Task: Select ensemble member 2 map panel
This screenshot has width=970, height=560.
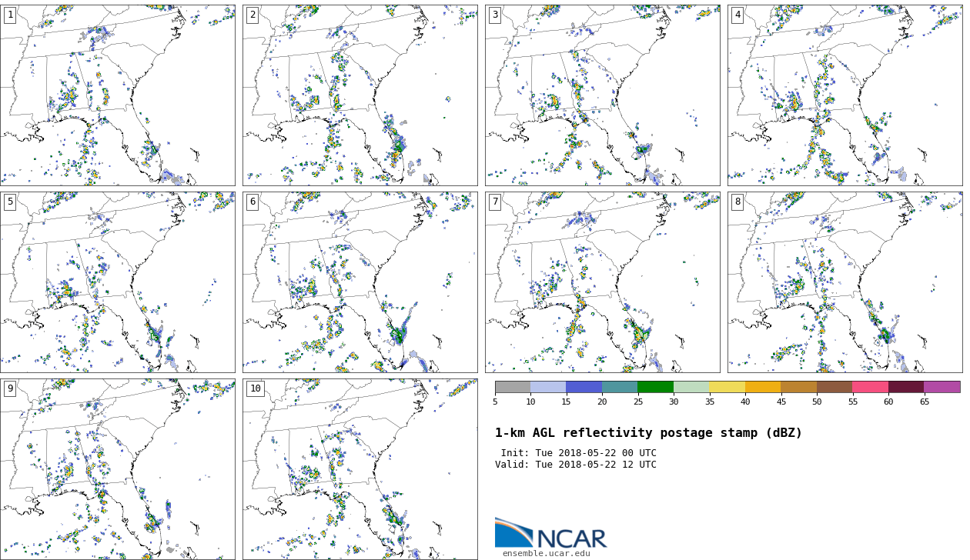Action: pos(360,95)
